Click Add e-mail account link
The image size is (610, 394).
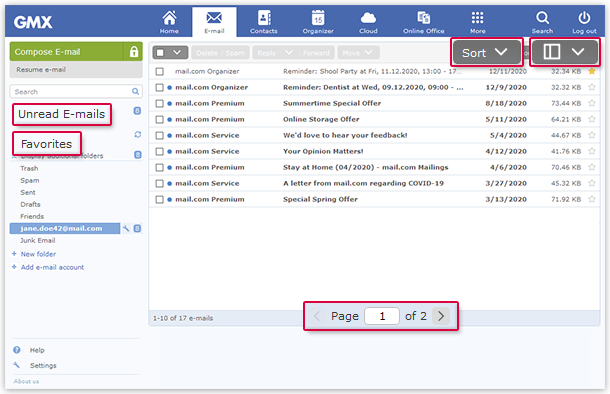(x=52, y=267)
